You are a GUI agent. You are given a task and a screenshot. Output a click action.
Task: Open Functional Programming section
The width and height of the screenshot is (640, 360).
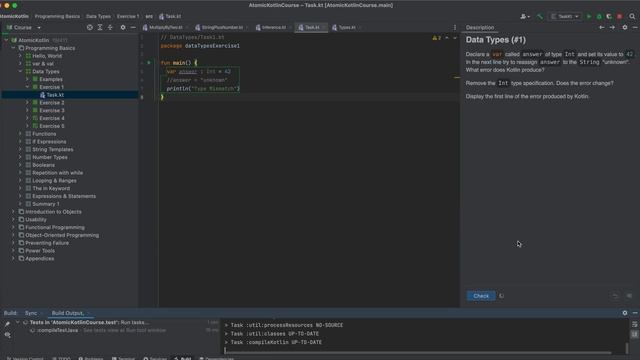(x=55, y=227)
